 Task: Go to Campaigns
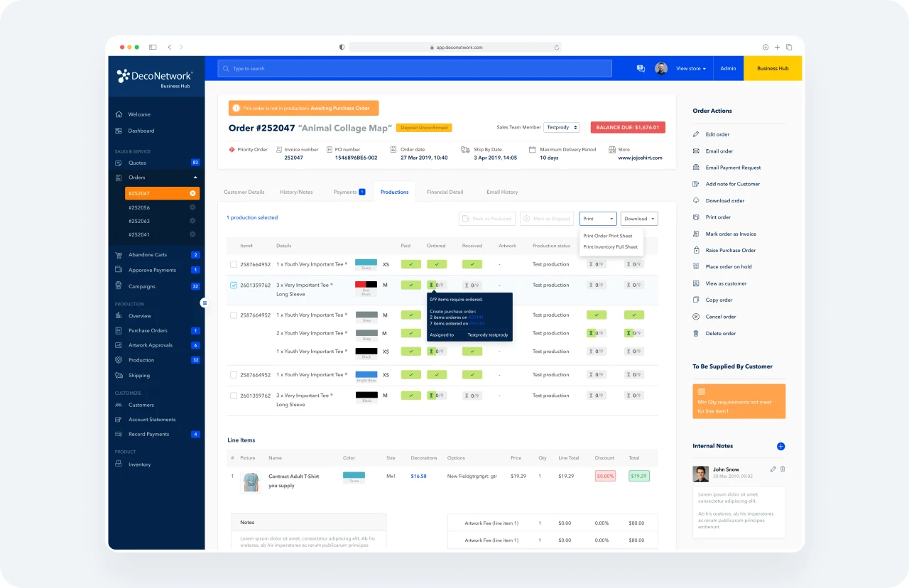point(141,286)
